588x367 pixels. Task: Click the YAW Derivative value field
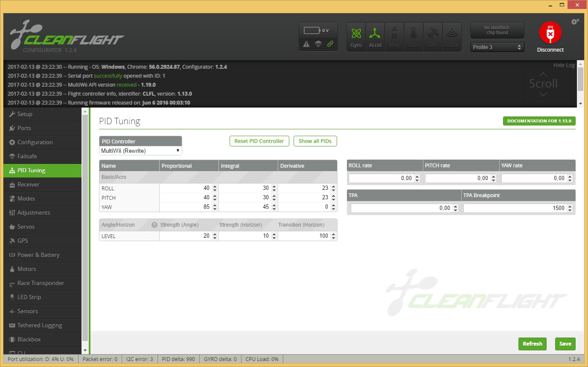pos(308,207)
